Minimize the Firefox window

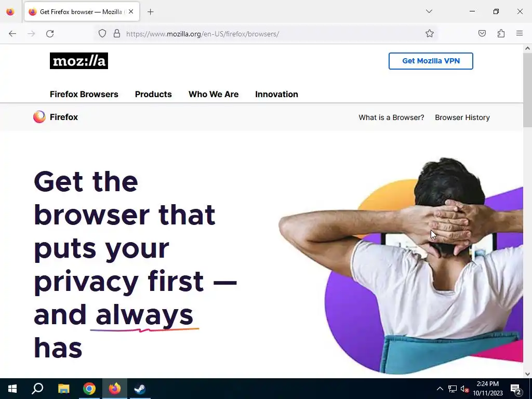point(472,11)
